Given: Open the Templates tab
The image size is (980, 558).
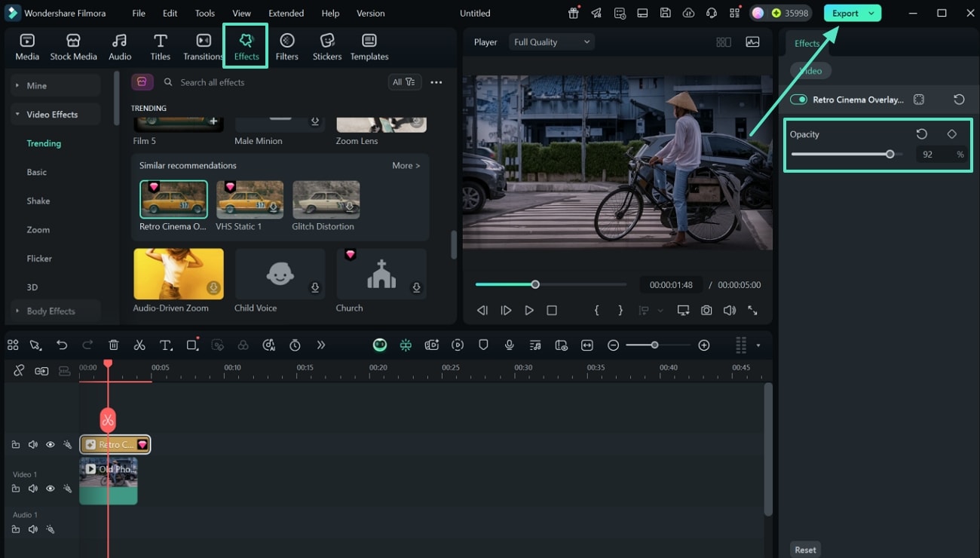Looking at the screenshot, I should point(369,47).
